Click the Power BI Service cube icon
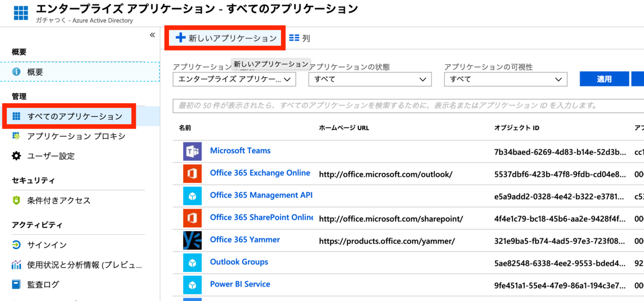The width and height of the screenshot is (644, 301). pos(192,285)
